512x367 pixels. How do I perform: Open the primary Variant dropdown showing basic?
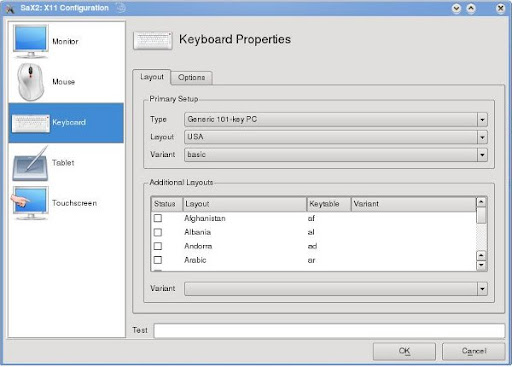click(336, 155)
